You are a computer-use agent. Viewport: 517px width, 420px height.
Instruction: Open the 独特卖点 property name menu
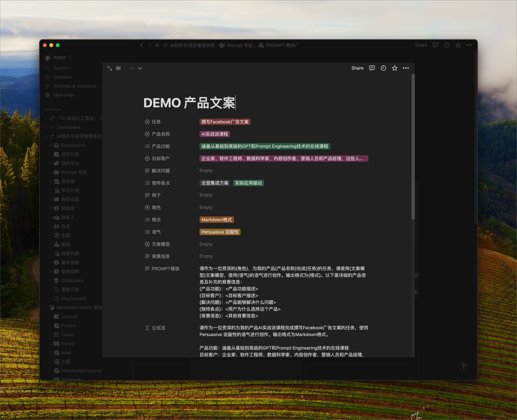160,183
